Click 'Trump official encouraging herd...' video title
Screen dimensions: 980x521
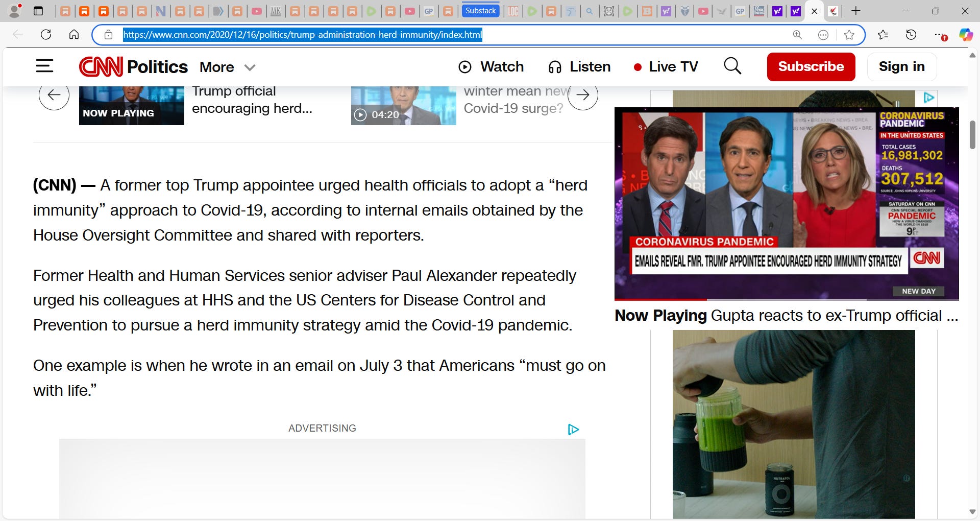[252, 100]
